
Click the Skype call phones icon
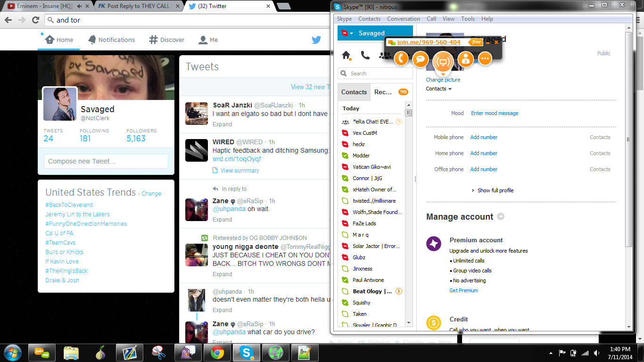click(365, 55)
